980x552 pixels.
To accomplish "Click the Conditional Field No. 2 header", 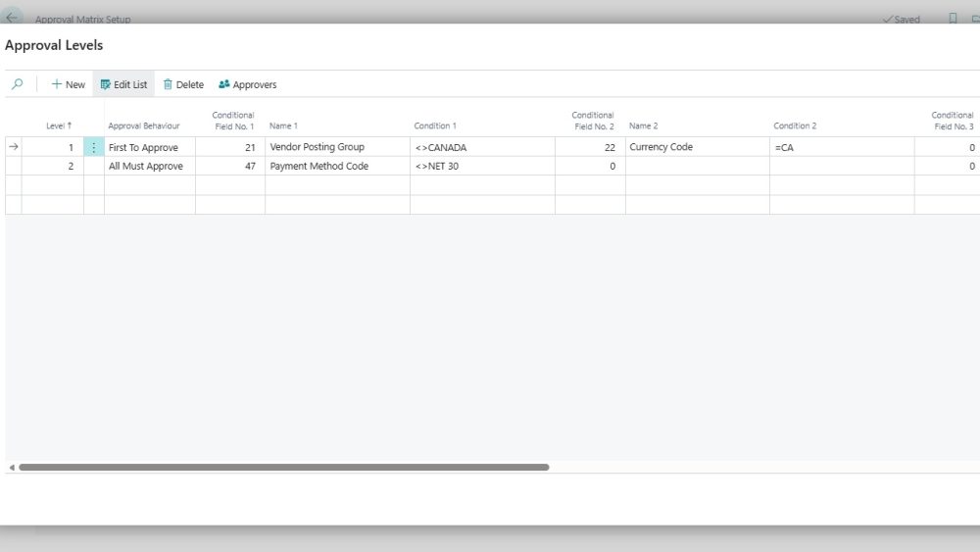I will 593,121.
